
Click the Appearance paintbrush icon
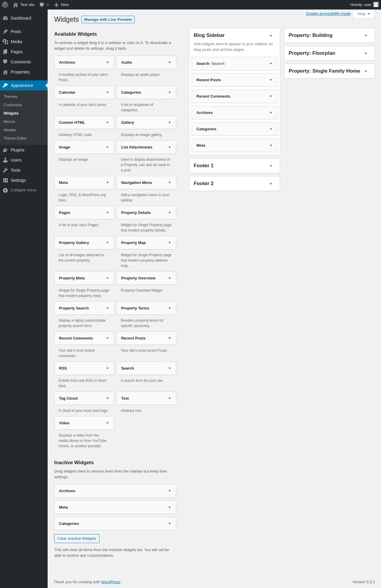5,85
